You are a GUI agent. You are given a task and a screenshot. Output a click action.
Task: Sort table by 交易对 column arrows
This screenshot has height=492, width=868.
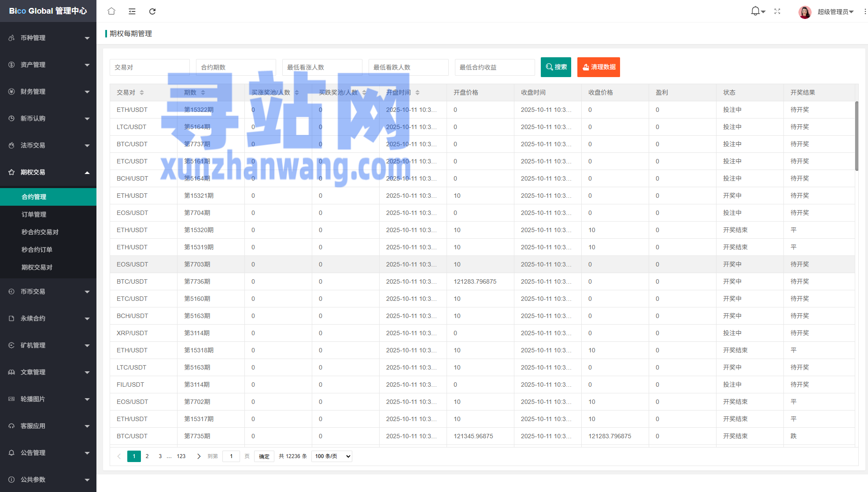pos(142,92)
